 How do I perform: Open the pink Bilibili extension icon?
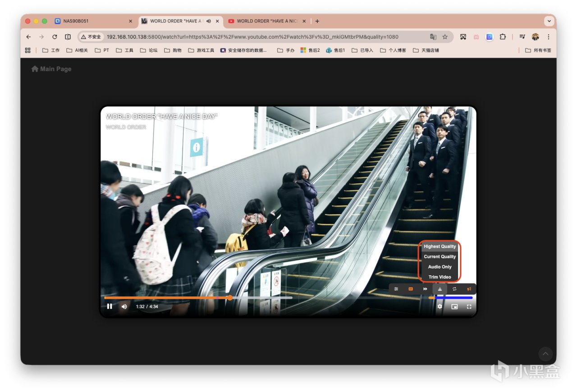pyautogui.click(x=476, y=37)
